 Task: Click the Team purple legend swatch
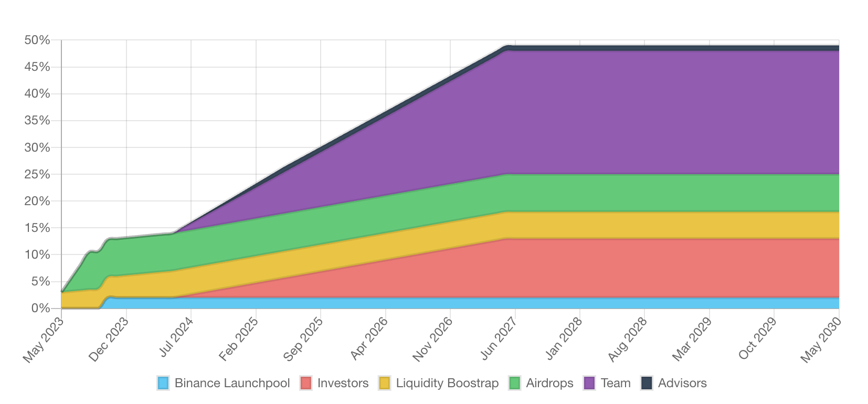[590, 383]
